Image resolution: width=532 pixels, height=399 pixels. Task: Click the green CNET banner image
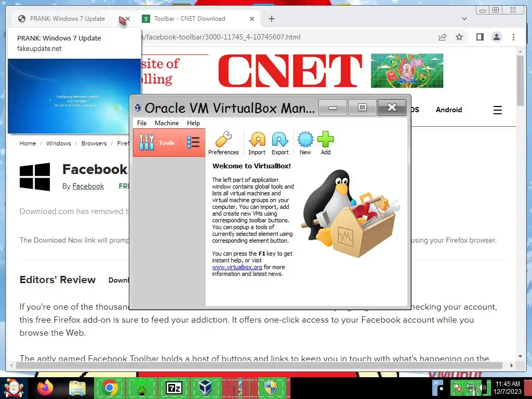click(407, 71)
